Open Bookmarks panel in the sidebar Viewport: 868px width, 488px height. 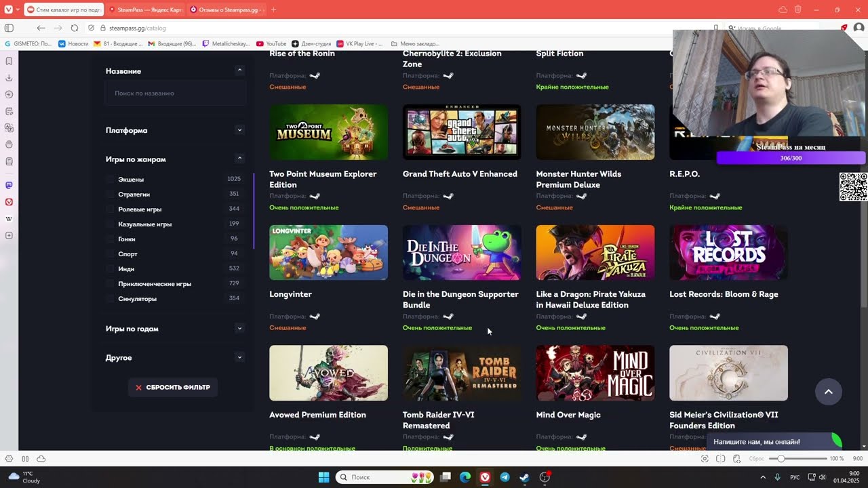(9, 61)
